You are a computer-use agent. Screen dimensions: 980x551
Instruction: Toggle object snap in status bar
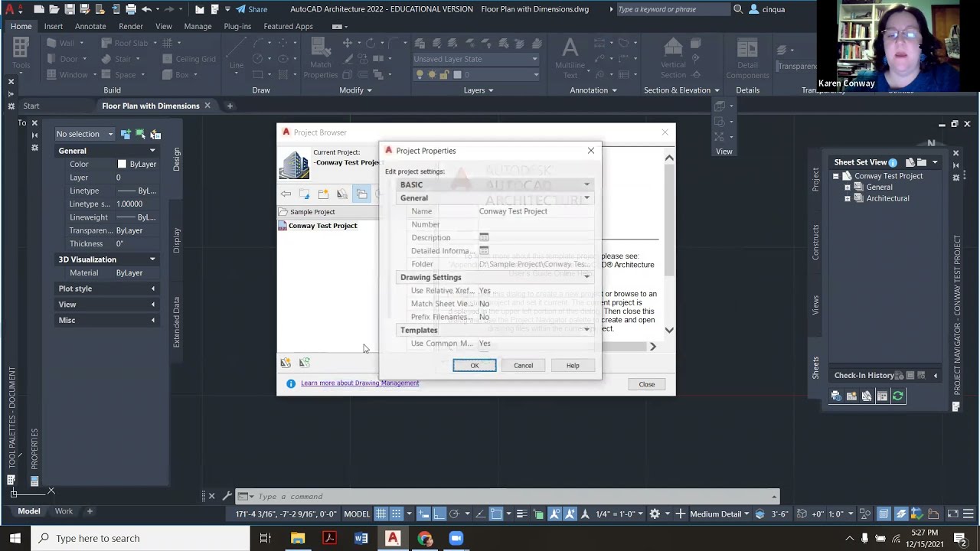[x=495, y=514]
